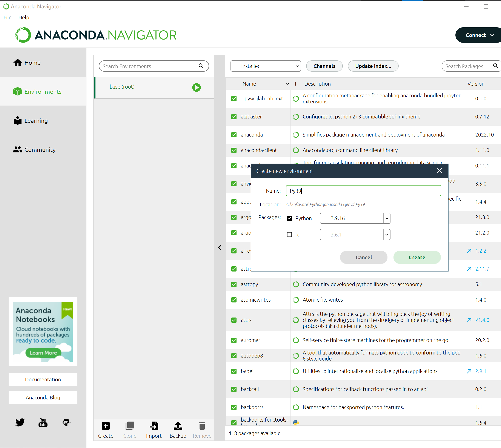
Task: Open the Help menu
Action: point(24,17)
